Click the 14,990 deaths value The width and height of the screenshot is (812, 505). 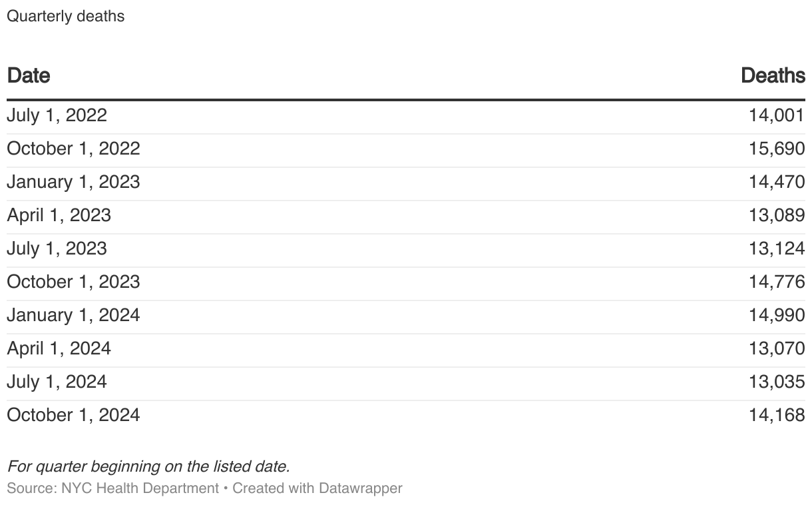tap(777, 315)
